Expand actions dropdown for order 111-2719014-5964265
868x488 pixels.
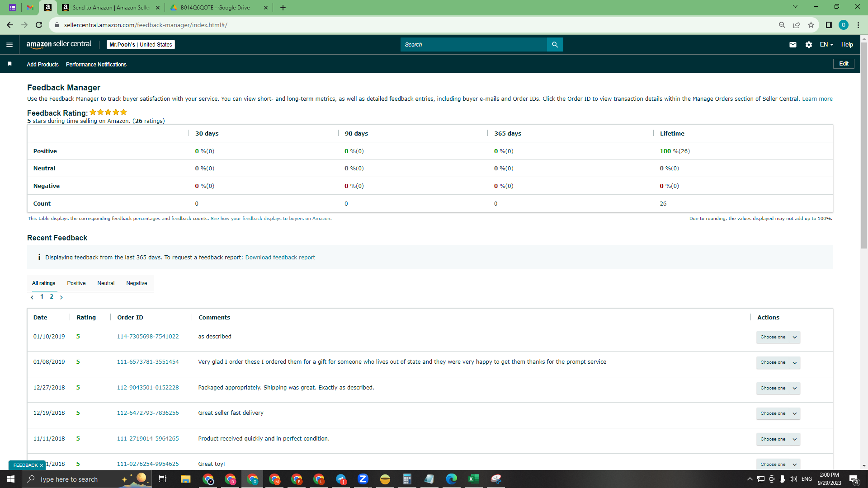click(x=795, y=439)
